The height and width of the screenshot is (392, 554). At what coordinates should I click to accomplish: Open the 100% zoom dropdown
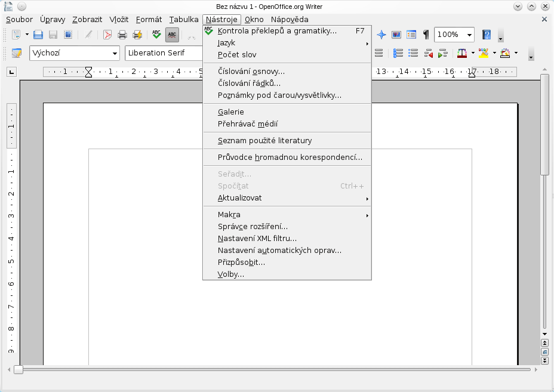click(x=469, y=35)
